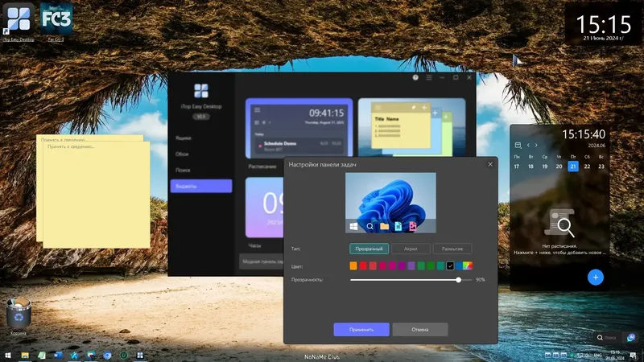The width and height of the screenshot is (644, 362).
Task: Click the schedule widget thumbnail with 09:41:15
Action: 299,128
